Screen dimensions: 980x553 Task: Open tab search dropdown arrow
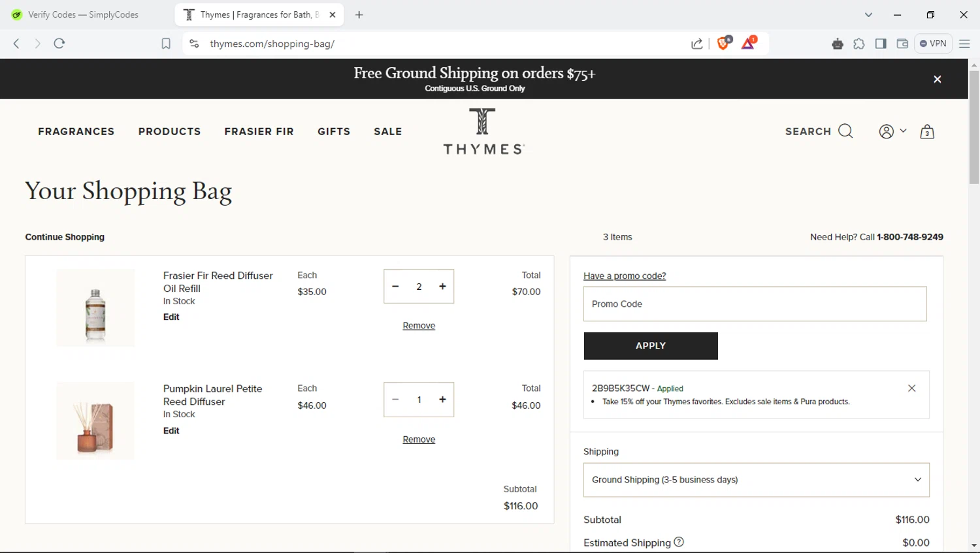click(x=868, y=14)
